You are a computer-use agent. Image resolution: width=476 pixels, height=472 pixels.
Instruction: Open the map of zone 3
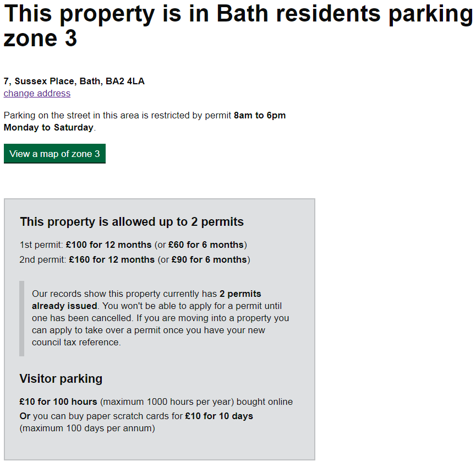(54, 153)
